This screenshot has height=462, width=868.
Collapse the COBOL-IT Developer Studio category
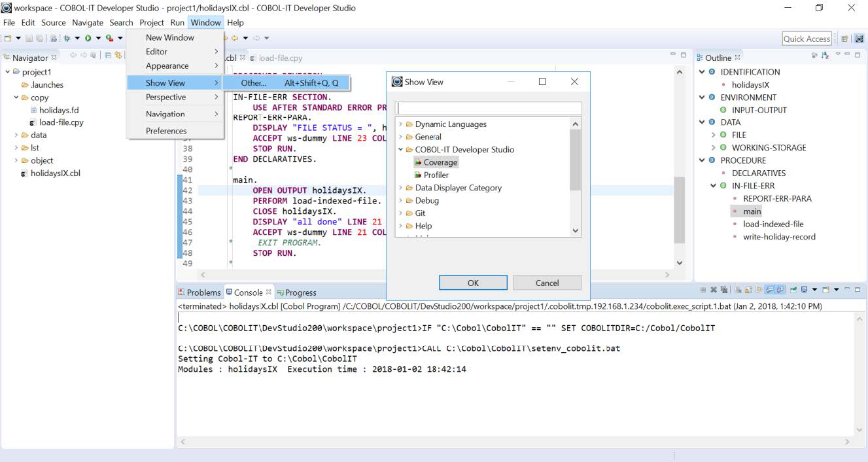401,150
